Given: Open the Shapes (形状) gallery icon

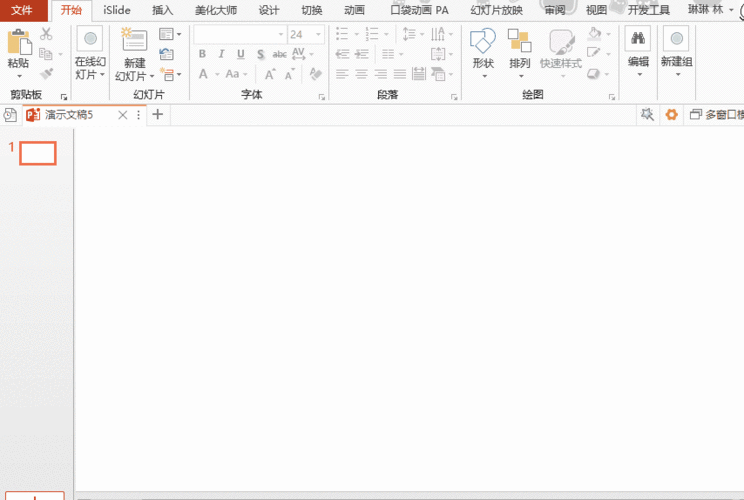Looking at the screenshot, I should pos(483,42).
